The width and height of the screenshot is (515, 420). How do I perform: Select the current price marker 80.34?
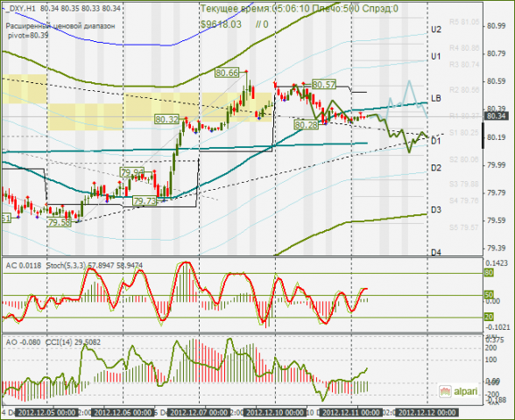[x=496, y=115]
